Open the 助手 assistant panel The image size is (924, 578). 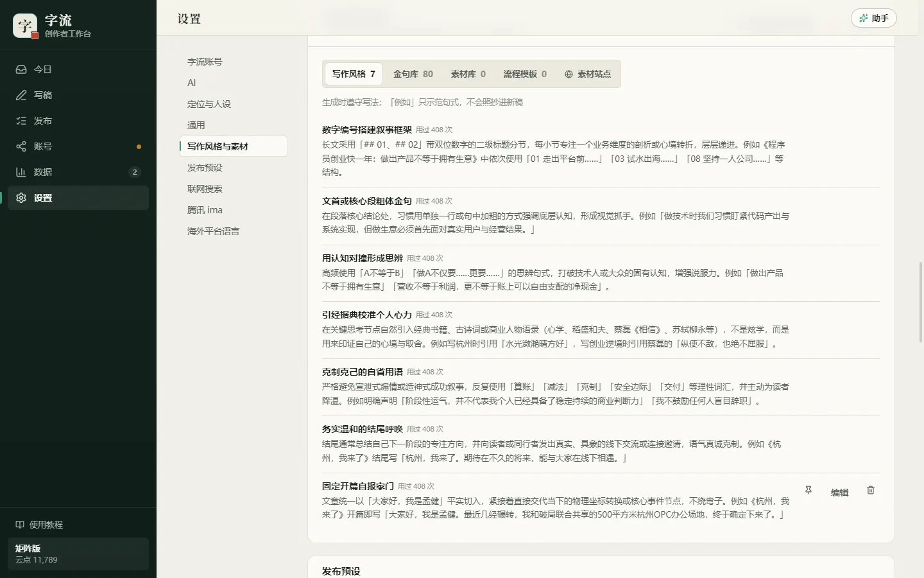pos(874,18)
